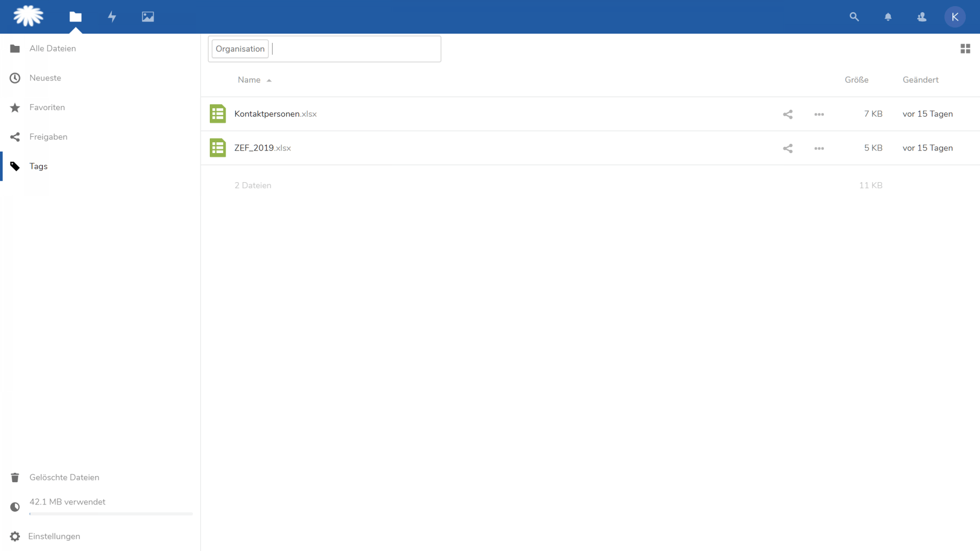
Task: Open the Activity lightning icon
Action: coord(112,17)
